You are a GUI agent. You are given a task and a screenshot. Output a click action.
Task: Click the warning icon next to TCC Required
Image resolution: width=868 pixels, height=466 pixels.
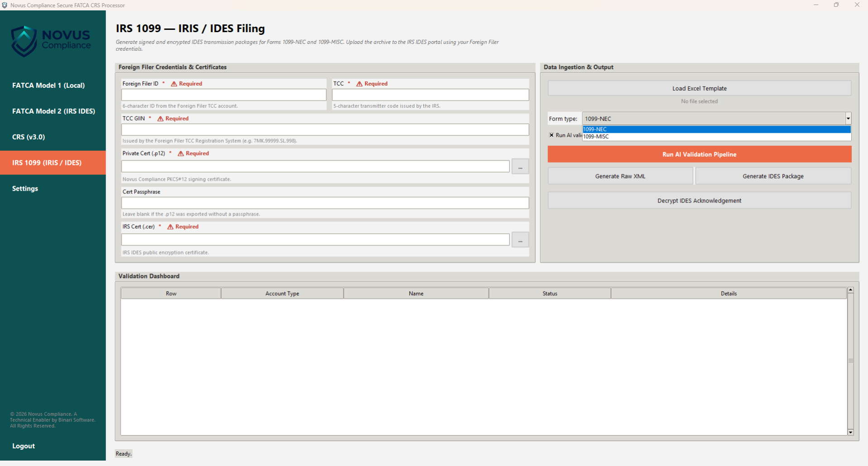360,84
